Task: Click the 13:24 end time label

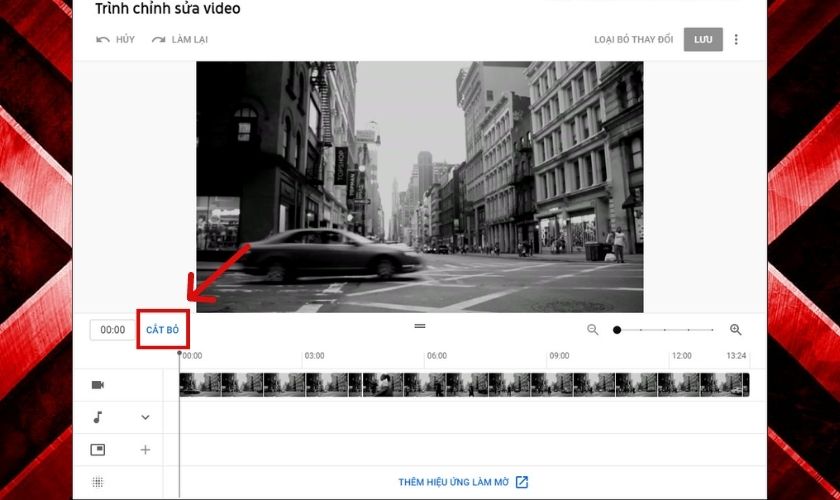Action: (x=736, y=356)
